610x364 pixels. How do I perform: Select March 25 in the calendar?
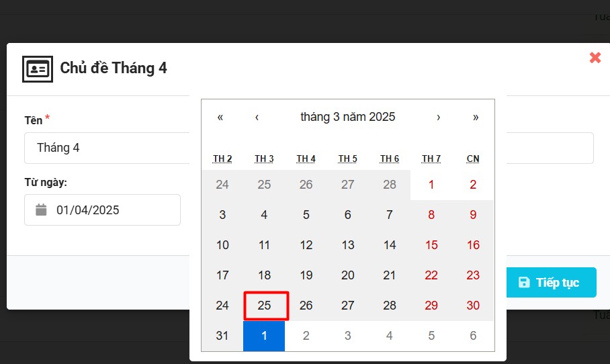[x=264, y=306]
